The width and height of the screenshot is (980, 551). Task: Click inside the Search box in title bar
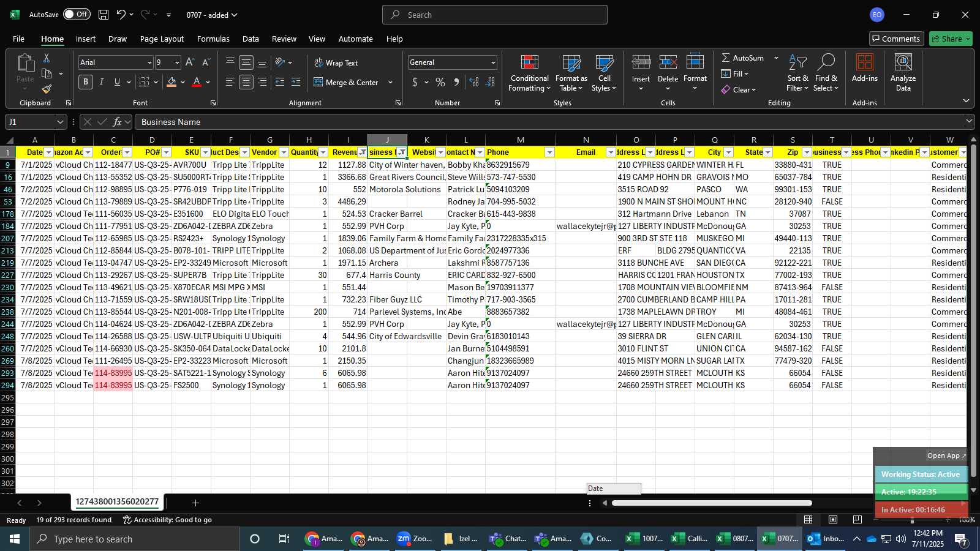click(495, 15)
